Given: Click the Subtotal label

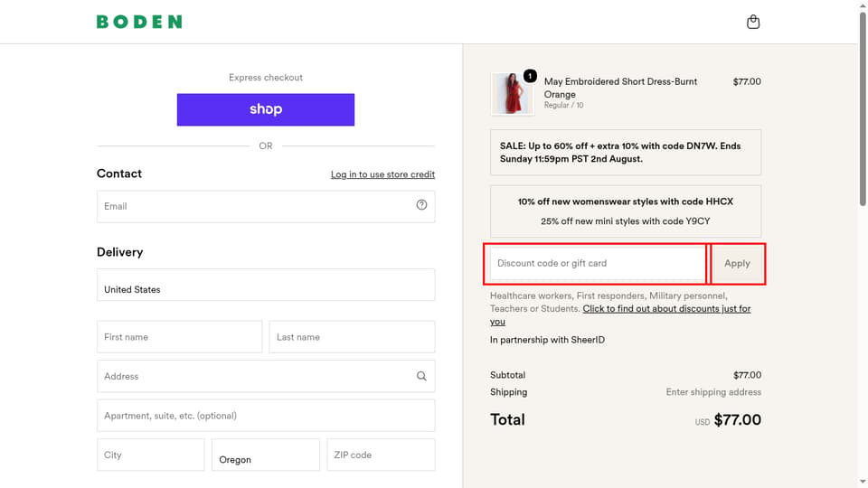Looking at the screenshot, I should (507, 374).
